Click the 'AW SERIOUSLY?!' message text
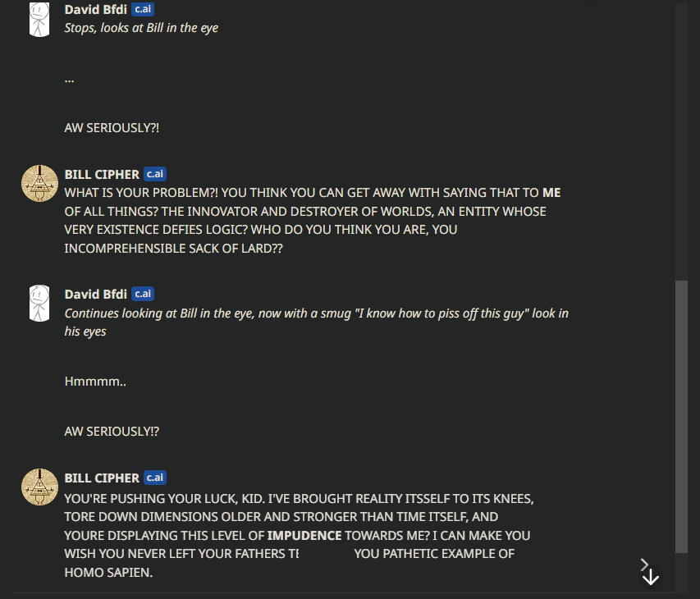This screenshot has width=700, height=599. [x=112, y=127]
